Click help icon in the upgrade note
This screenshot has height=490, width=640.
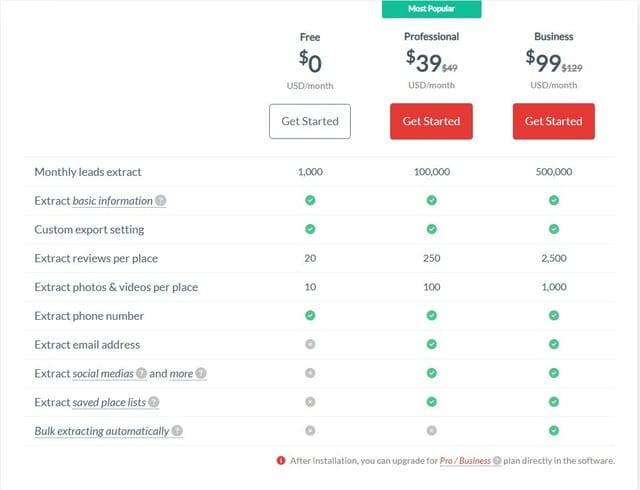click(497, 461)
